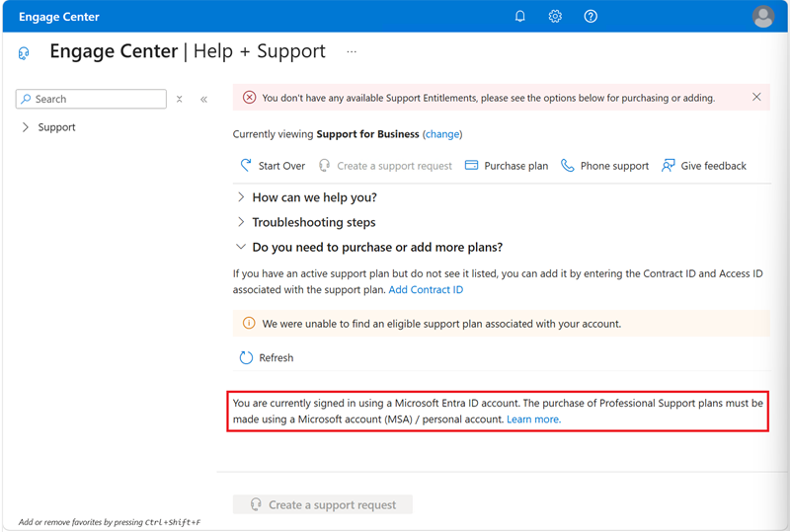Focus the sidebar Search field

[91, 99]
